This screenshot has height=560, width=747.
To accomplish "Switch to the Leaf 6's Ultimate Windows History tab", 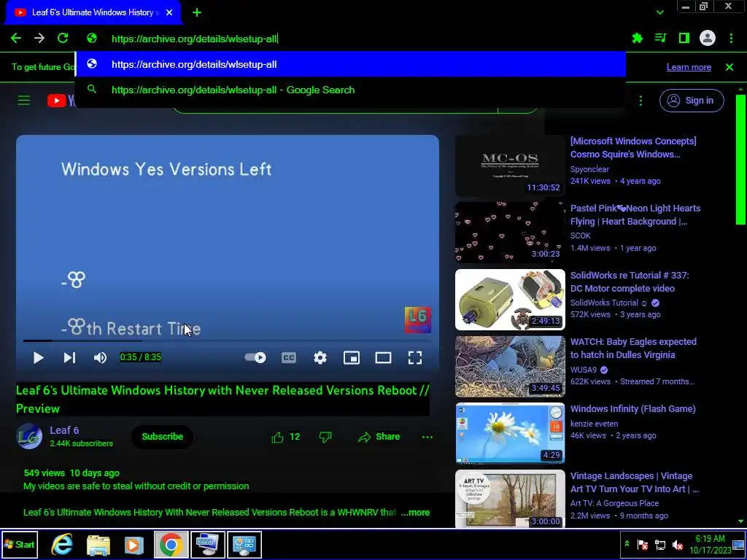I will click(93, 13).
